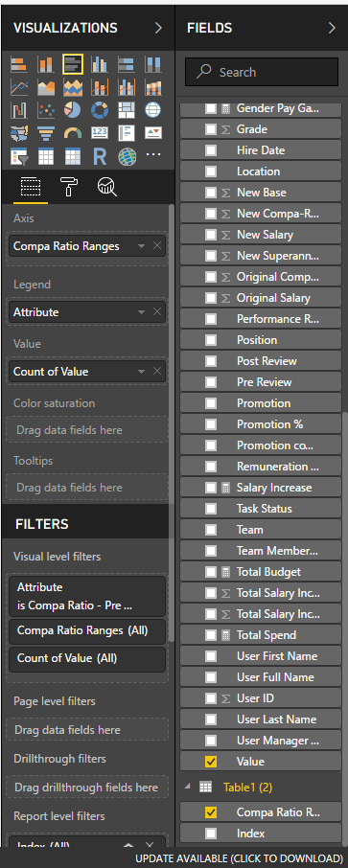Screen dimensions: 348x868
Task: Select the globe map visual
Action: coord(153,110)
